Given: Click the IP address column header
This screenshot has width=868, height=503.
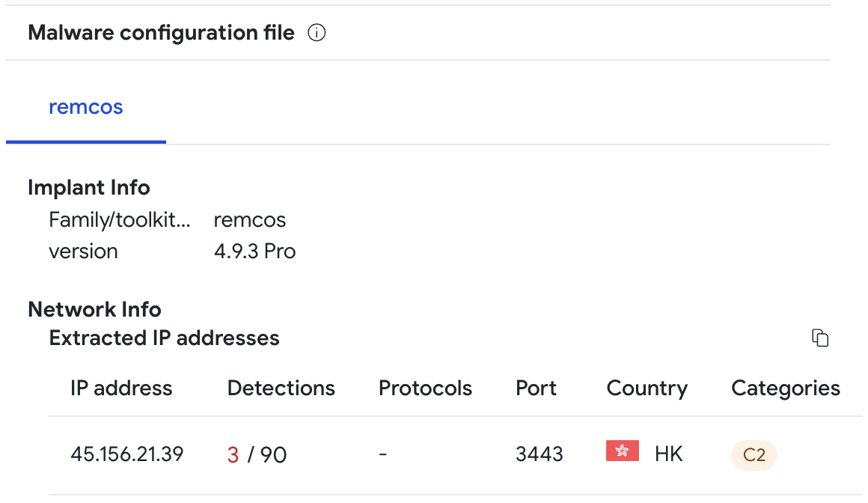Looking at the screenshot, I should 121,388.
